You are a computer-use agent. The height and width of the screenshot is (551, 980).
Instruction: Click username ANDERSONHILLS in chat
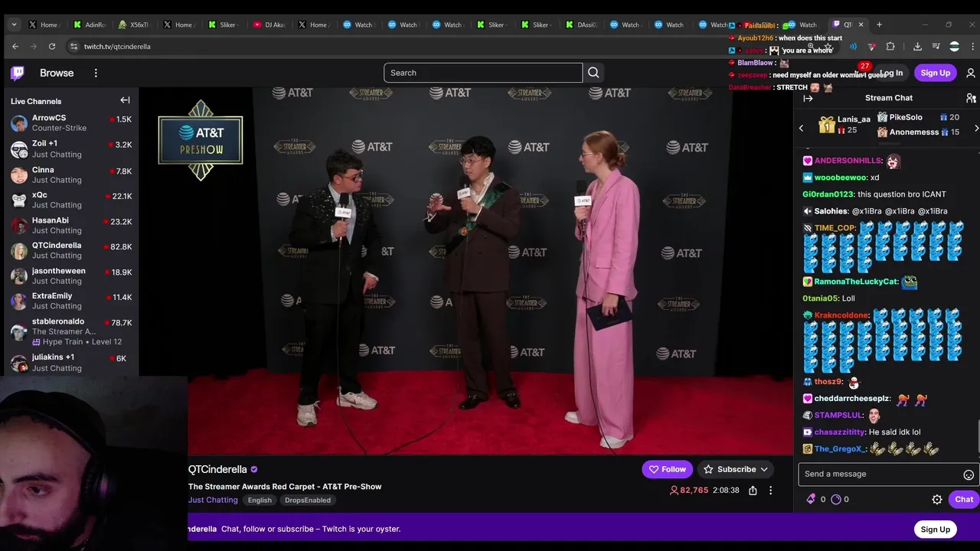[x=848, y=161]
